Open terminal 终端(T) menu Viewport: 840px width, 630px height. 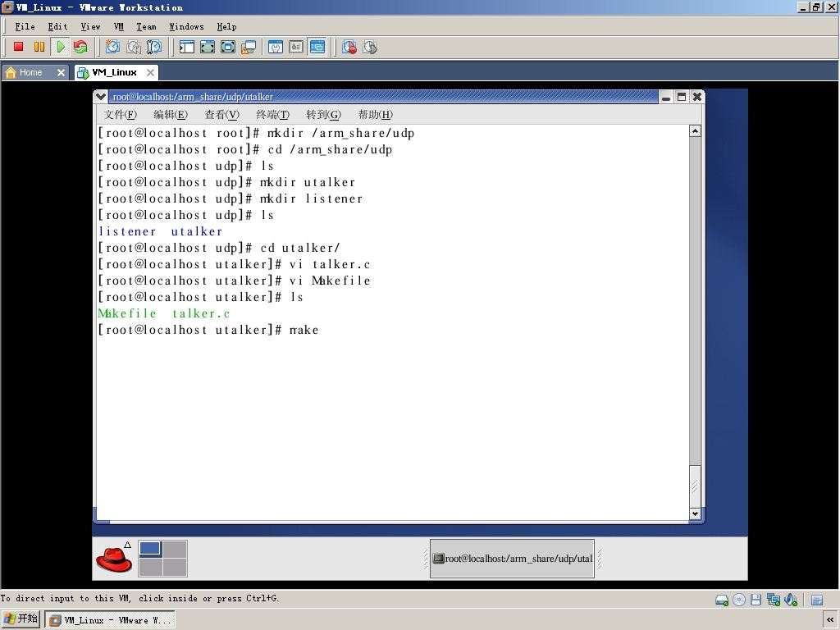272,114
